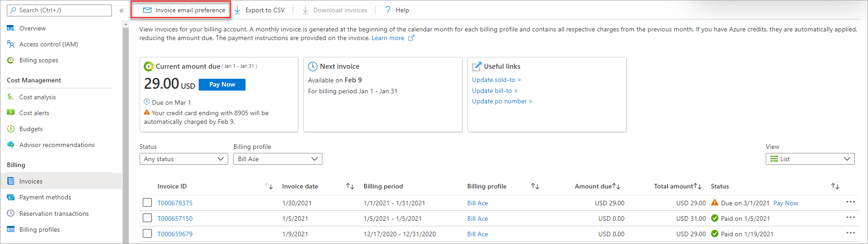Screen dimensions: 868x244
Task: Open the List view dropdown
Action: coord(810,159)
